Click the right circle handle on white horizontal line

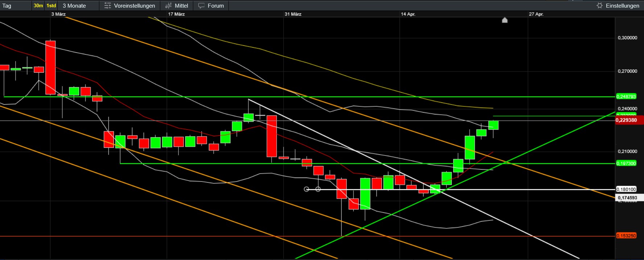[x=318, y=189]
